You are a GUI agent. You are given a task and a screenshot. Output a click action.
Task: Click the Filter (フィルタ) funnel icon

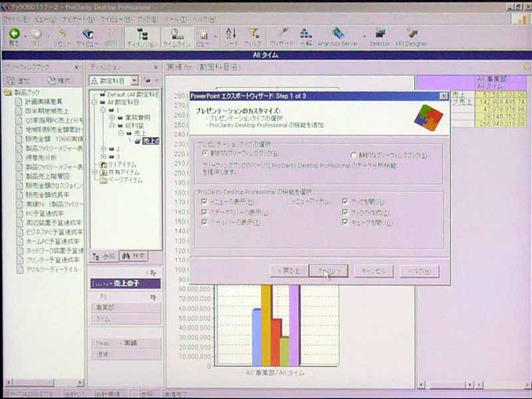point(253,34)
